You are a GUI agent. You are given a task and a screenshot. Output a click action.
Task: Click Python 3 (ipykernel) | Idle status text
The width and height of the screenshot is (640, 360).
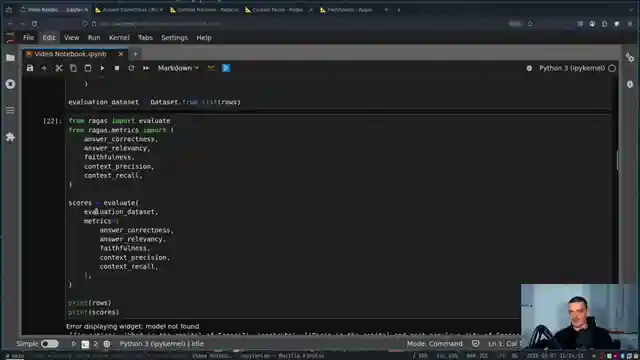pyautogui.click(x=162, y=344)
